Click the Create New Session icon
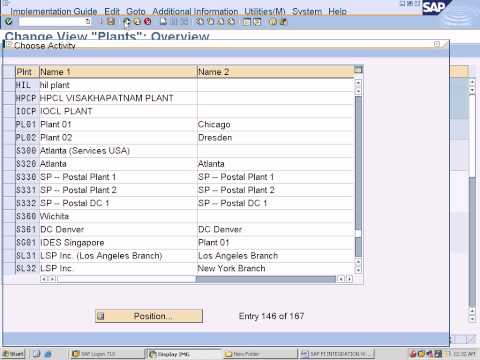The image size is (480, 360). (247, 22)
